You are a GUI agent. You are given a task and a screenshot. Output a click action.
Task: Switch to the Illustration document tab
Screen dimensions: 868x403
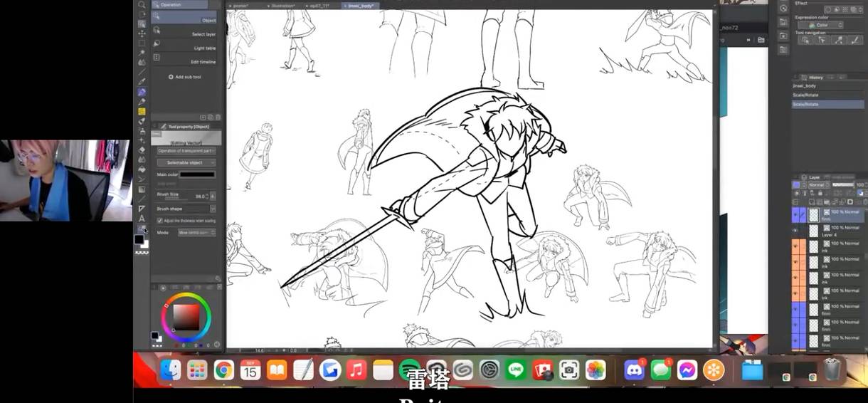pyautogui.click(x=282, y=6)
